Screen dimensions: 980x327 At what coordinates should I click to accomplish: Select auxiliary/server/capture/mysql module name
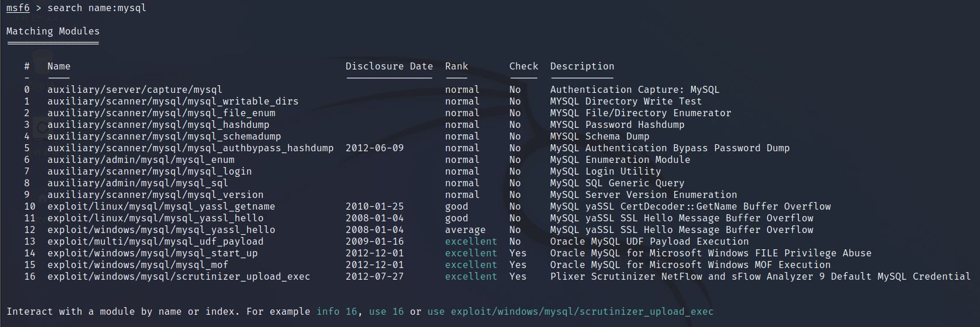click(x=135, y=90)
